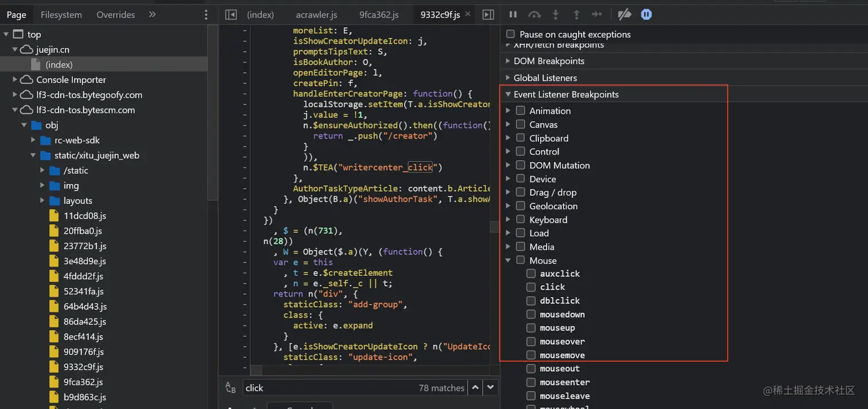Open the acrawler.js editor tab
The height and width of the screenshot is (409, 868).
tap(316, 14)
